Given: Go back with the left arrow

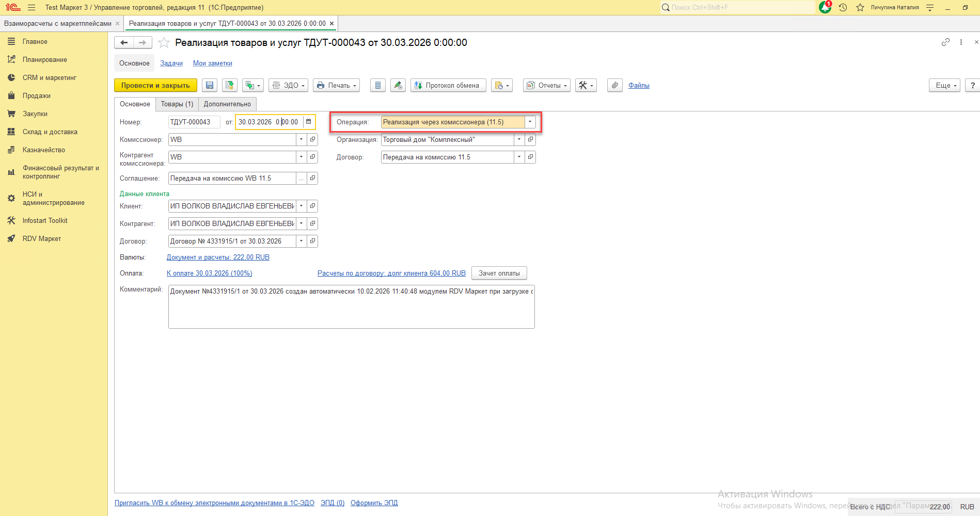Looking at the screenshot, I should pyautogui.click(x=124, y=43).
